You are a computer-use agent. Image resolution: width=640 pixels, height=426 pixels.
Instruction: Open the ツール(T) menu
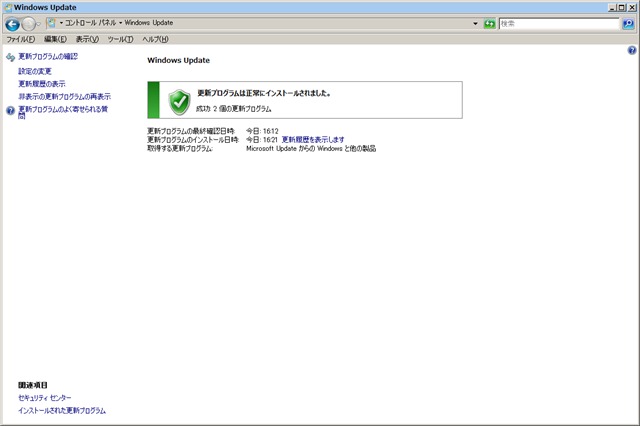[120, 39]
